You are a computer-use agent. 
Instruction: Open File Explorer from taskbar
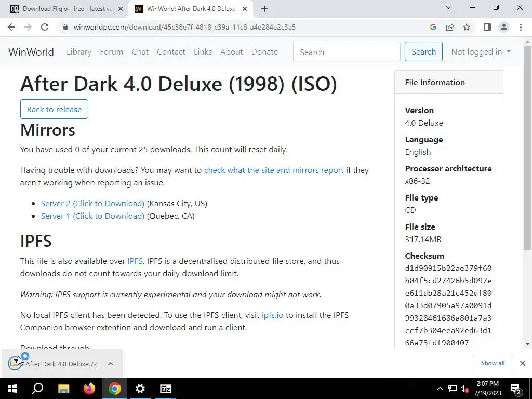tap(63, 389)
